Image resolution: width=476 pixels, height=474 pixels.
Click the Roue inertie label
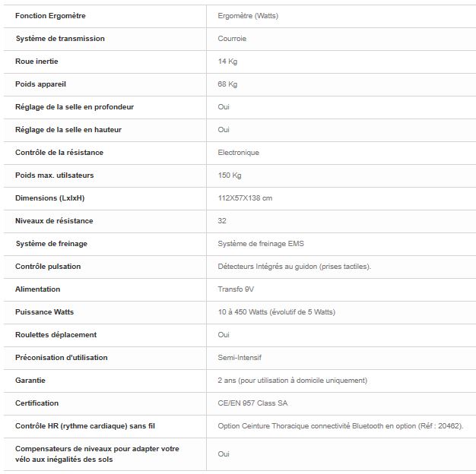(36, 62)
